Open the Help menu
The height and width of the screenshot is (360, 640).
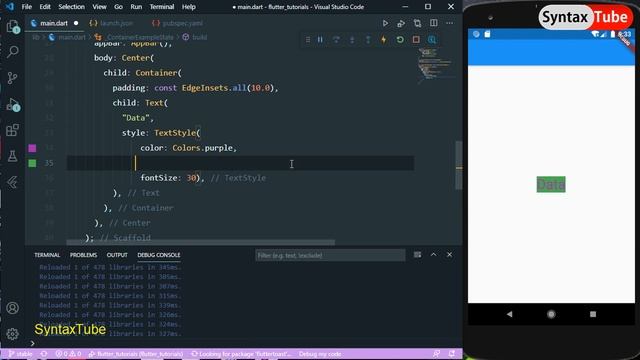pos(189,7)
